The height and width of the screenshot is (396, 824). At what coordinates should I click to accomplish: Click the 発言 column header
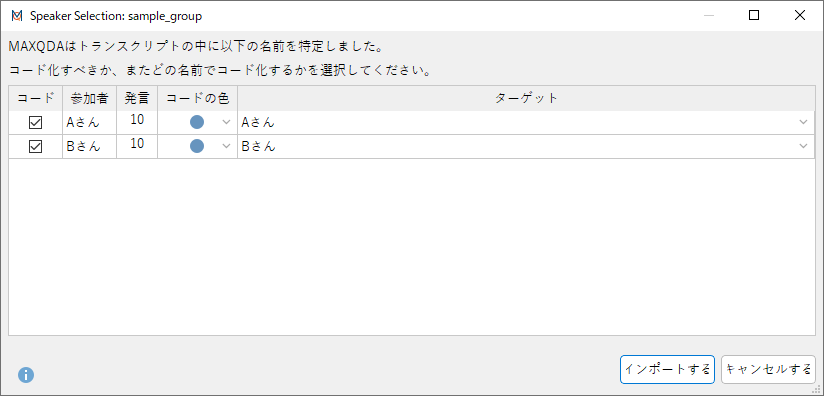[137, 98]
